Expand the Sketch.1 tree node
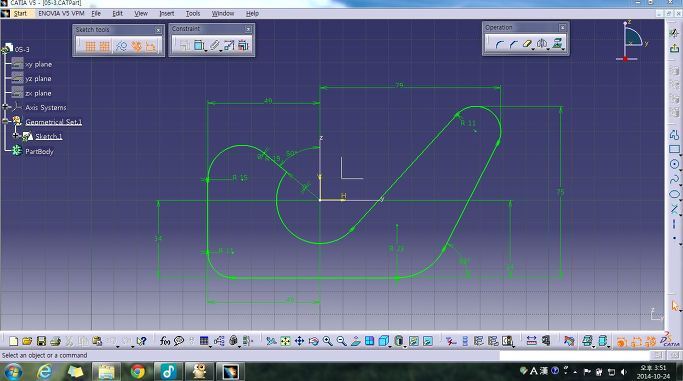The height and width of the screenshot is (381, 683). [x=16, y=136]
